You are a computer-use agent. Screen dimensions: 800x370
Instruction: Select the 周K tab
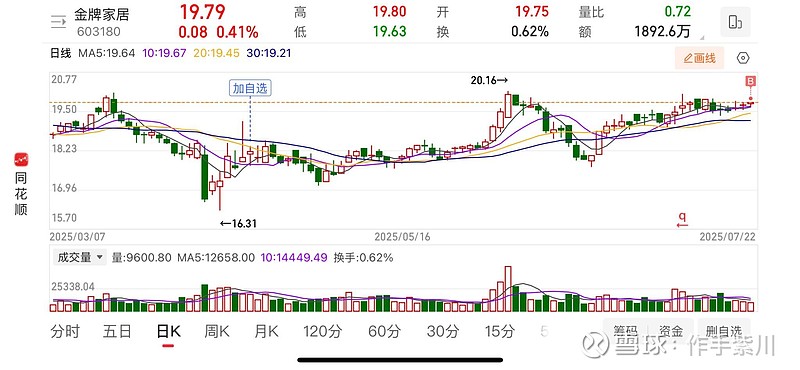(217, 332)
